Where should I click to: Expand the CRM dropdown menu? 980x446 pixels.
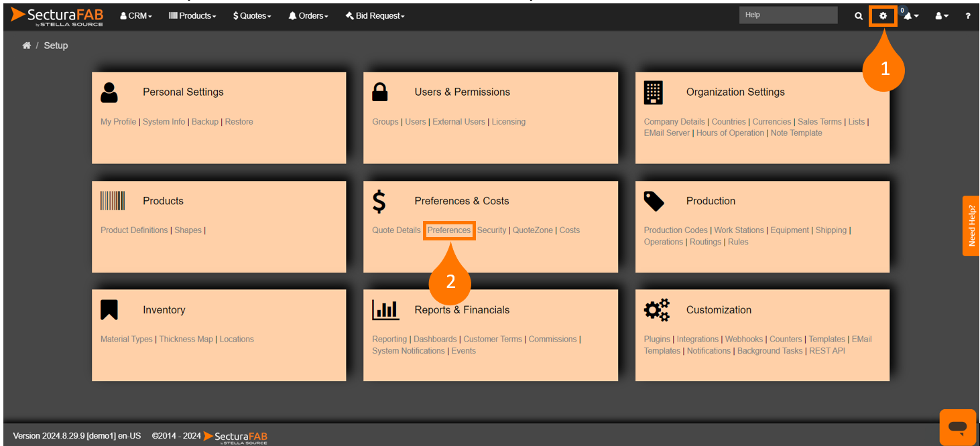pyautogui.click(x=136, y=16)
